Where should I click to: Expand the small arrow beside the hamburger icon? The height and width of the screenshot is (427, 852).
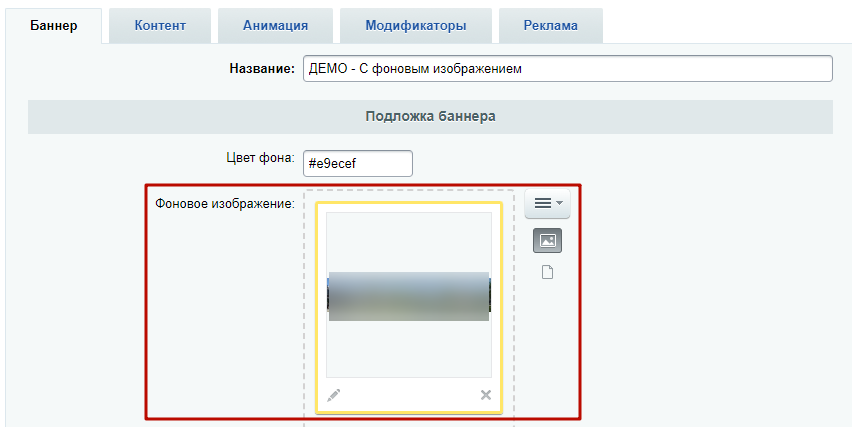[559, 203]
